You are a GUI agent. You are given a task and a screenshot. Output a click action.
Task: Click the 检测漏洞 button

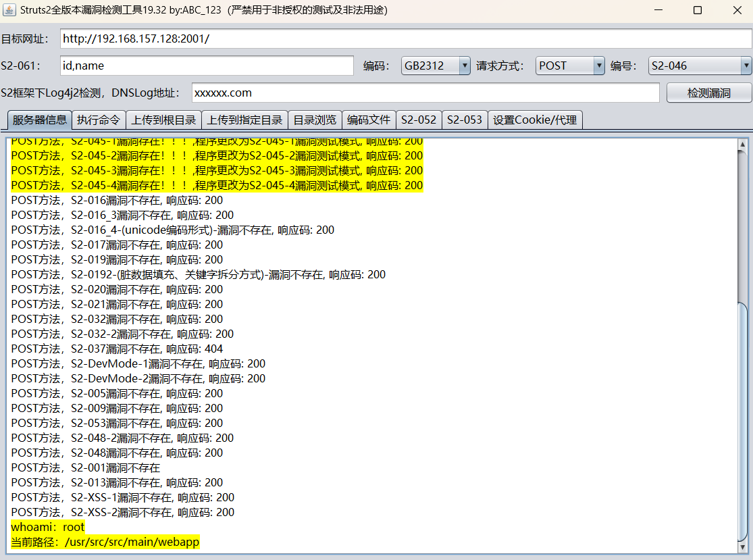709,93
